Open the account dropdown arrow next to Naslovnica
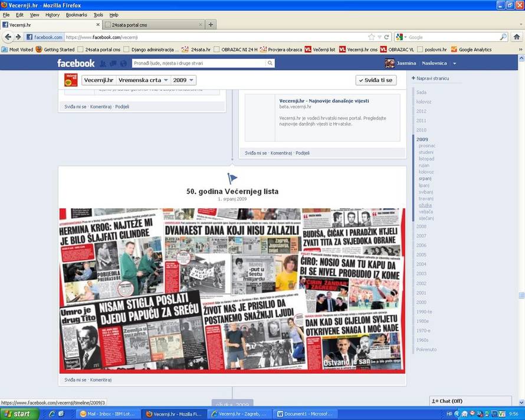525x420 pixels. tap(453, 63)
